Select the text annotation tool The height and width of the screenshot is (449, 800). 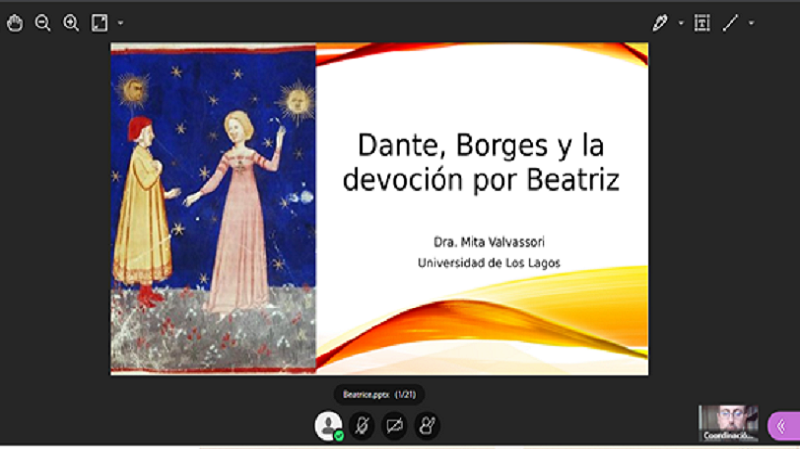702,23
